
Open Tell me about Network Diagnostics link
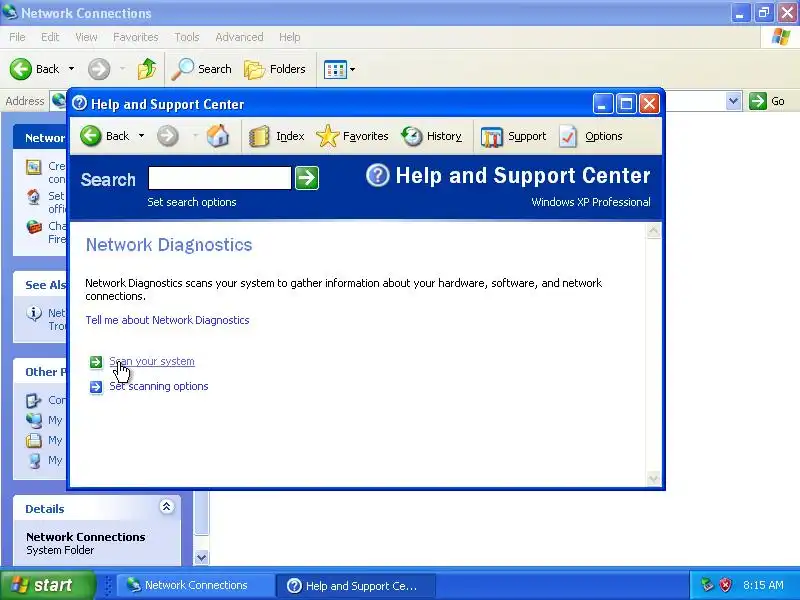point(167,320)
